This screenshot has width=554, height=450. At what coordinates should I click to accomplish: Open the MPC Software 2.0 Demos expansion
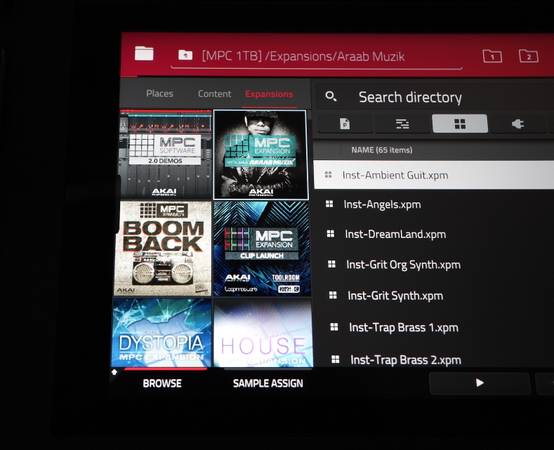click(x=166, y=154)
